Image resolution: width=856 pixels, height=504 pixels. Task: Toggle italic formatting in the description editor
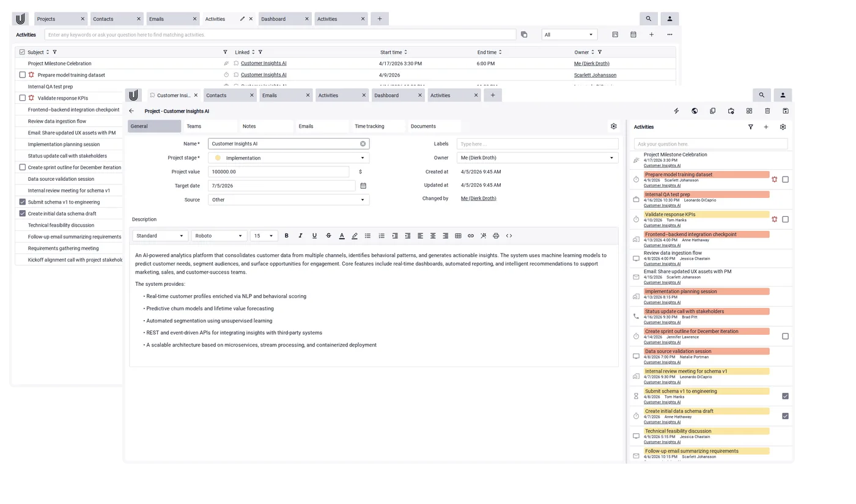[300, 236]
